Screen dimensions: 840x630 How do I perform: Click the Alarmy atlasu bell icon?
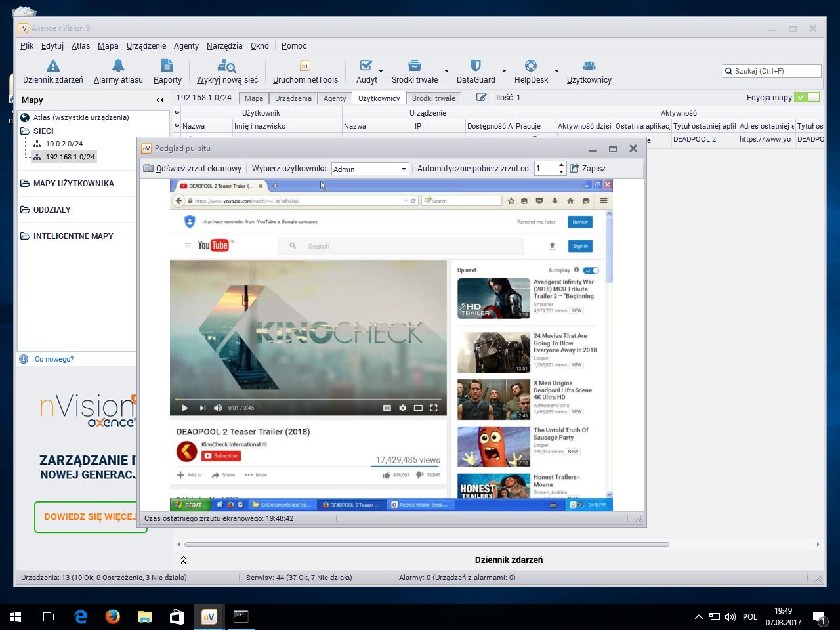(x=118, y=66)
